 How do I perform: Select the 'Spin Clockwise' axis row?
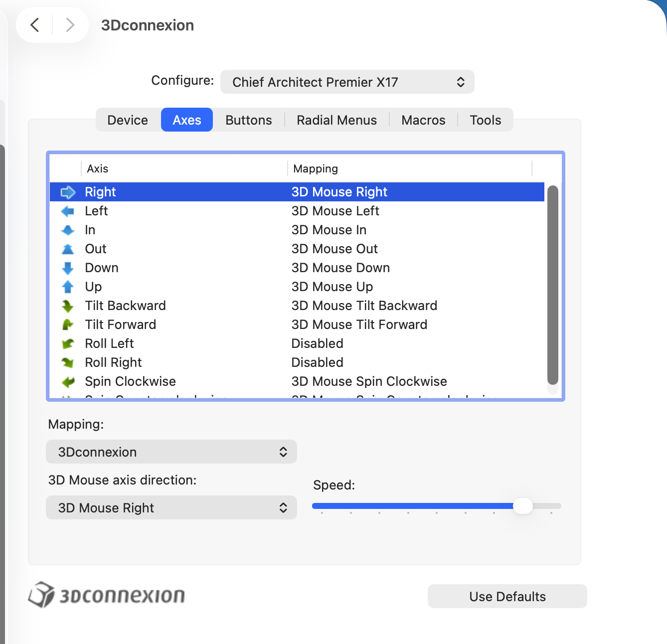[x=297, y=381]
